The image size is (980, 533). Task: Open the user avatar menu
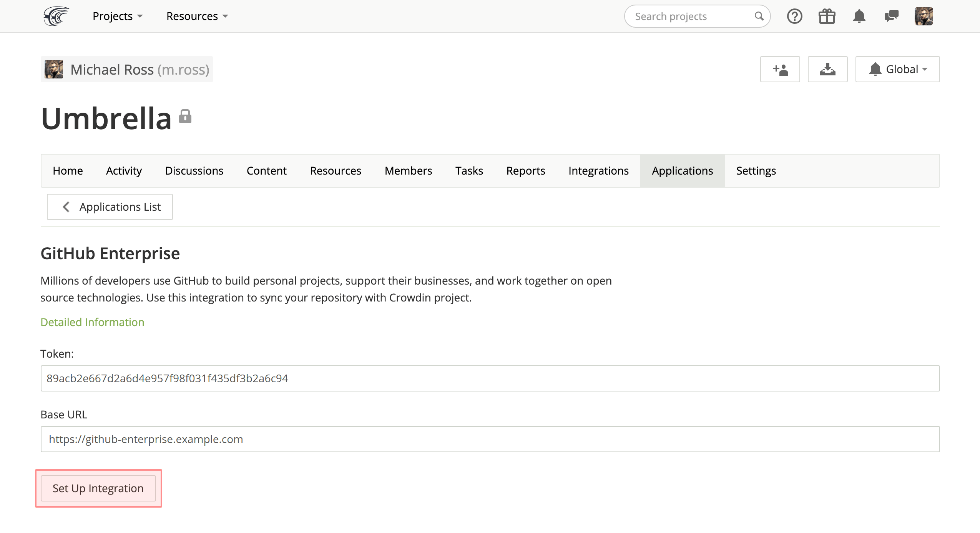pyautogui.click(x=924, y=16)
